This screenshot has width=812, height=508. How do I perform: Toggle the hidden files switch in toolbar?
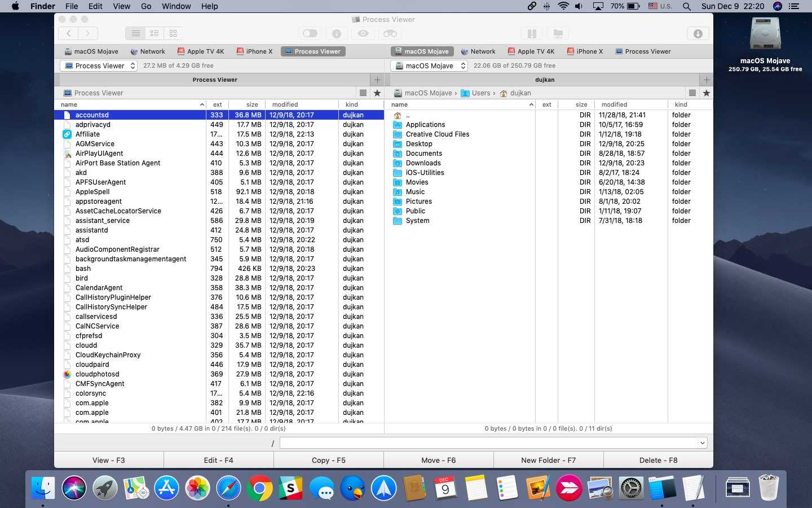(310, 33)
